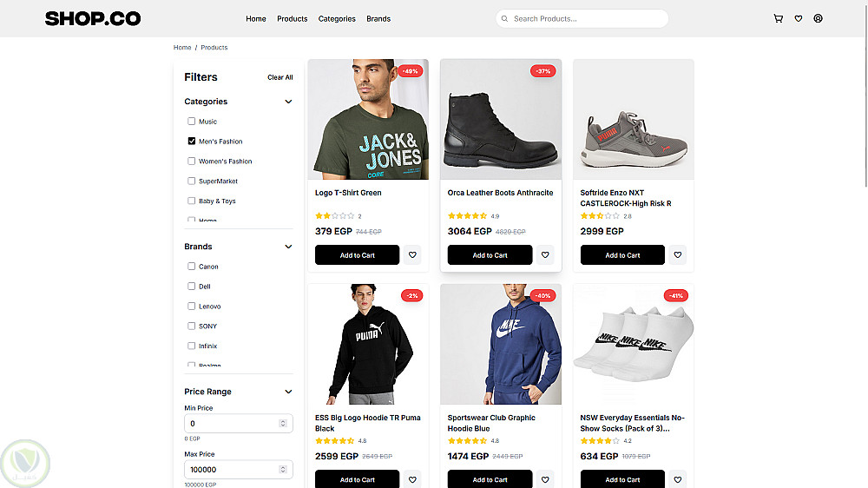This screenshot has height=488, width=868.
Task: Add Orca Leather Boots to cart
Action: click(490, 255)
